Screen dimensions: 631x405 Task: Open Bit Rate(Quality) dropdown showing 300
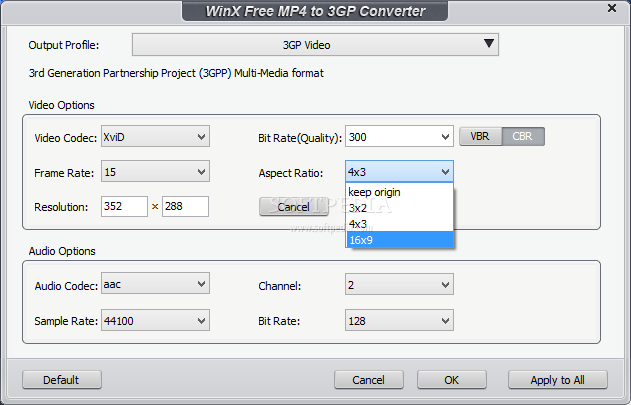[x=399, y=137]
